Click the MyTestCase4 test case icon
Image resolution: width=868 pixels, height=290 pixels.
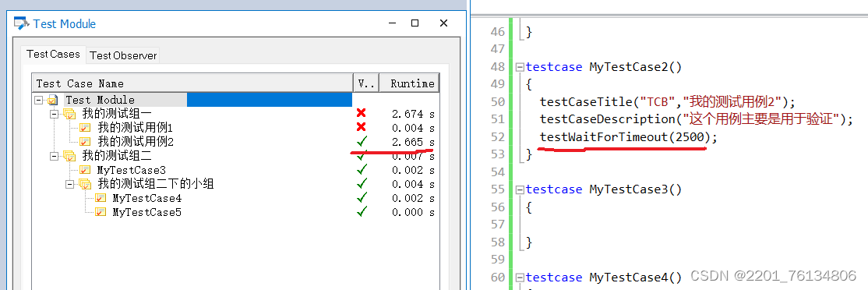[x=101, y=198]
